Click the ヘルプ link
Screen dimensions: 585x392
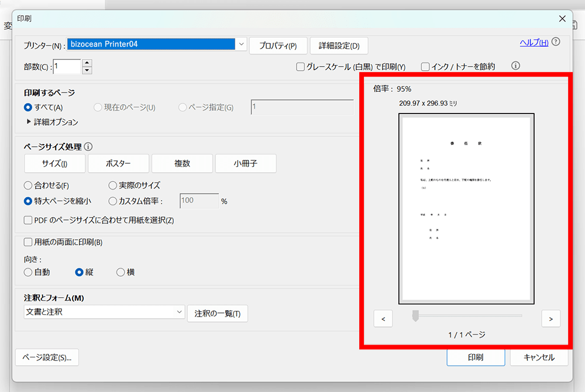click(534, 43)
